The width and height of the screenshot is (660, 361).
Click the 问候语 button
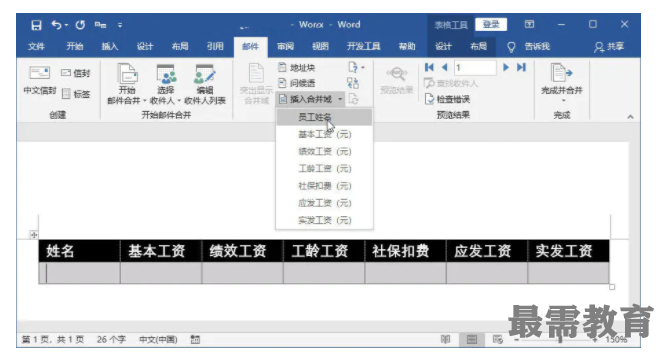[297, 83]
